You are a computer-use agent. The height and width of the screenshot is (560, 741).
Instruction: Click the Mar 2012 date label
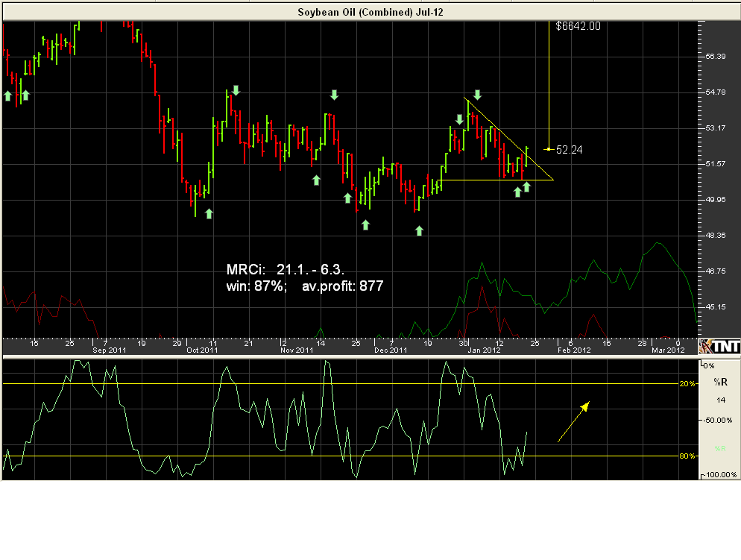668,350
